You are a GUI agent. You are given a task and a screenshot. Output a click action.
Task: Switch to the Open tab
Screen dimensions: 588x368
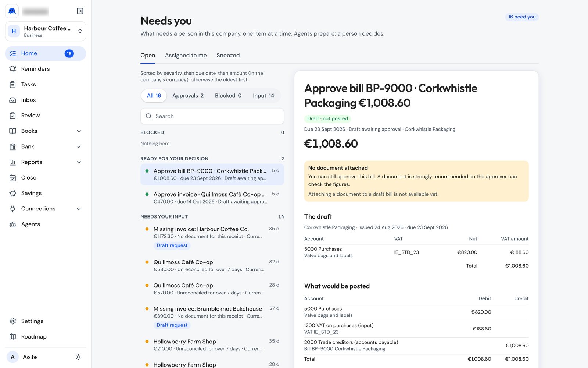(x=148, y=55)
